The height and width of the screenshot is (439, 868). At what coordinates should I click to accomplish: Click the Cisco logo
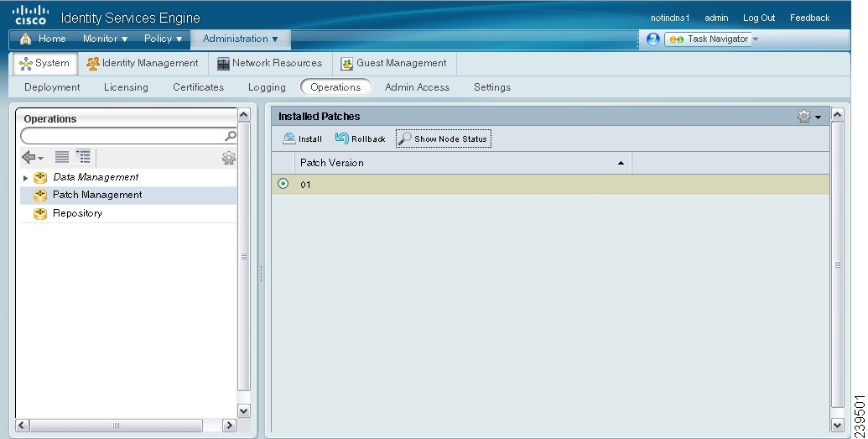[30, 15]
